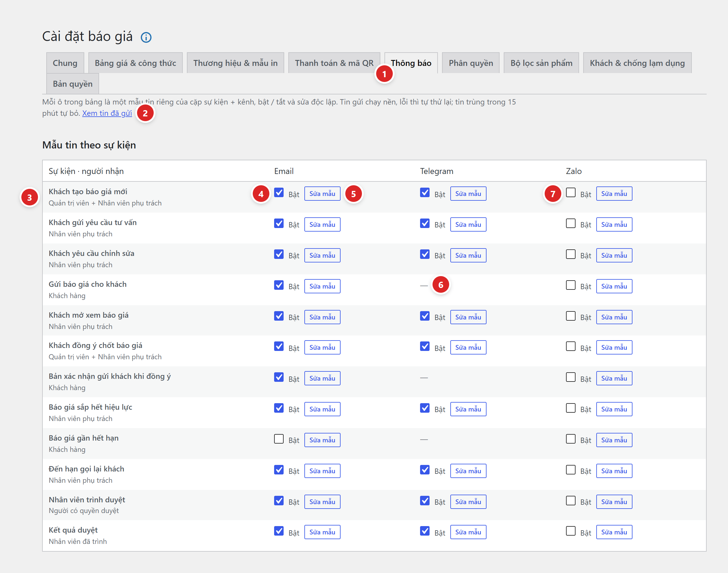Viewport: 728px width, 573px height.
Task: Edit Zalo template for Nhân viên trình duyệt
Action: (x=614, y=501)
